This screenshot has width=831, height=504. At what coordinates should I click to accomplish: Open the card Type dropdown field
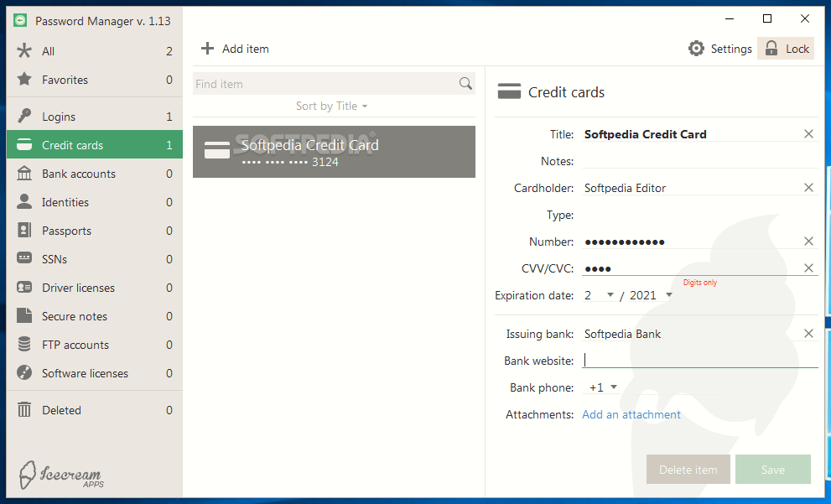tap(699, 215)
